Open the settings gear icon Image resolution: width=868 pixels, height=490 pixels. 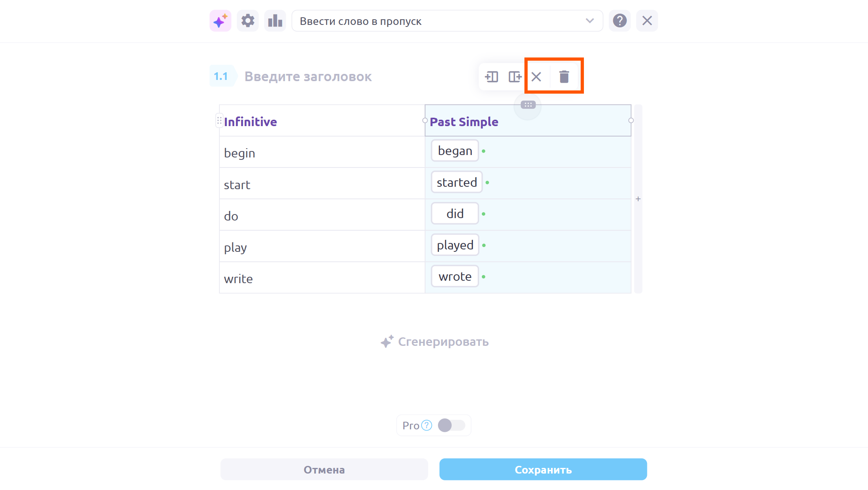[x=248, y=21]
